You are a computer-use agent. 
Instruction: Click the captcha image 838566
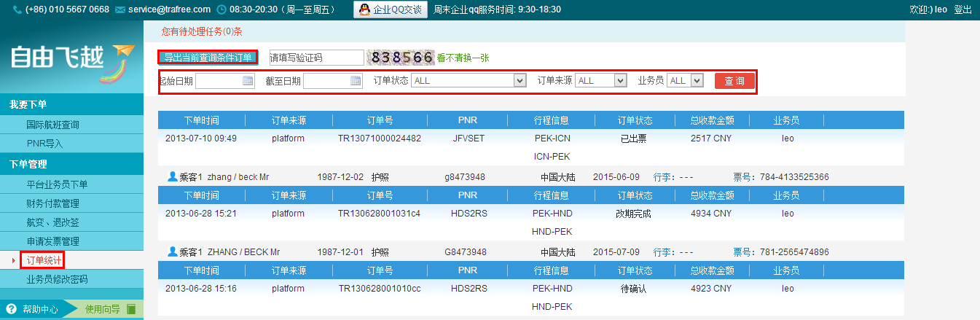click(401, 58)
